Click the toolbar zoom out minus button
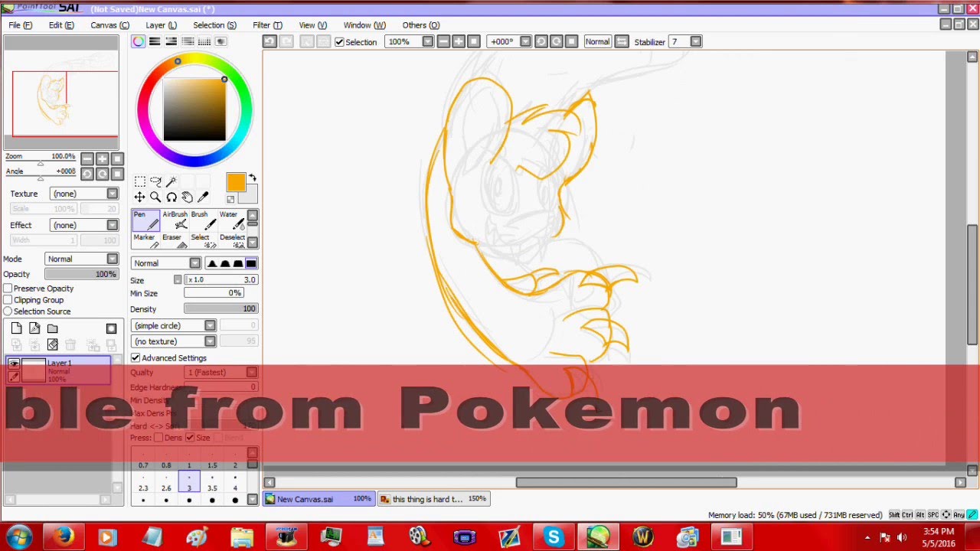The width and height of the screenshot is (980, 551). (443, 41)
